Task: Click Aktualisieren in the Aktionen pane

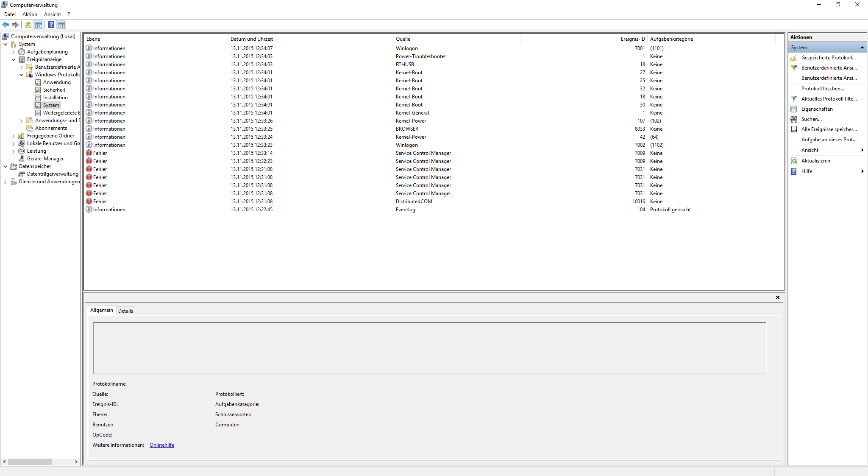Action: pyautogui.click(x=815, y=161)
